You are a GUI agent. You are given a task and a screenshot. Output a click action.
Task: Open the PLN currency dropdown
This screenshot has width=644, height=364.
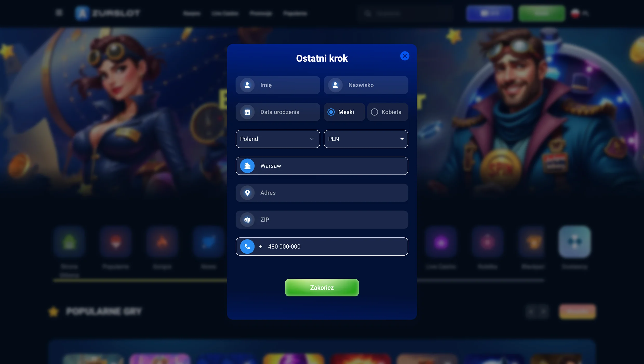[x=366, y=139]
